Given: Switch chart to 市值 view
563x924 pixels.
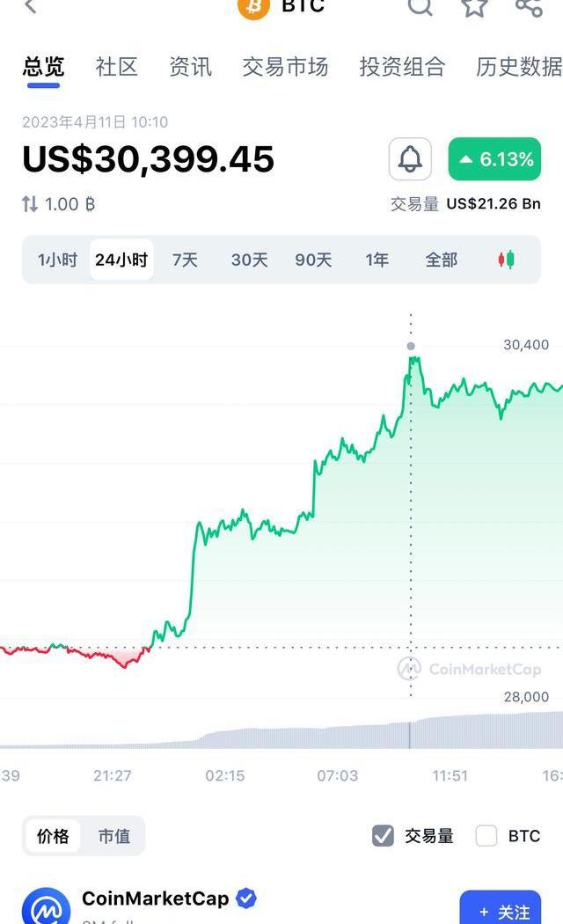Looking at the screenshot, I should pos(114,836).
